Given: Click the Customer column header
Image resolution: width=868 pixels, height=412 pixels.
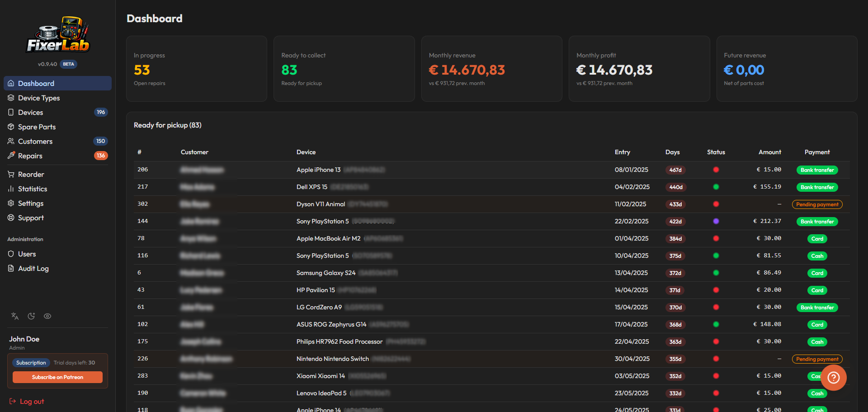Looking at the screenshot, I should [x=194, y=152].
